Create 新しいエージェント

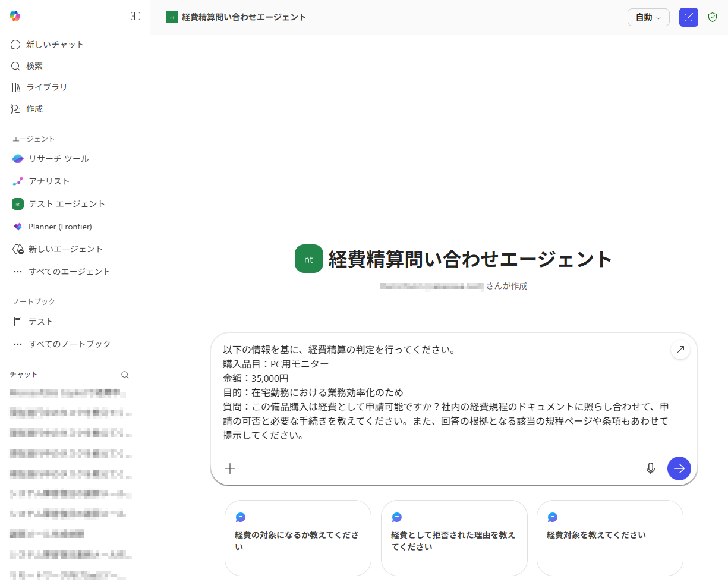65,249
